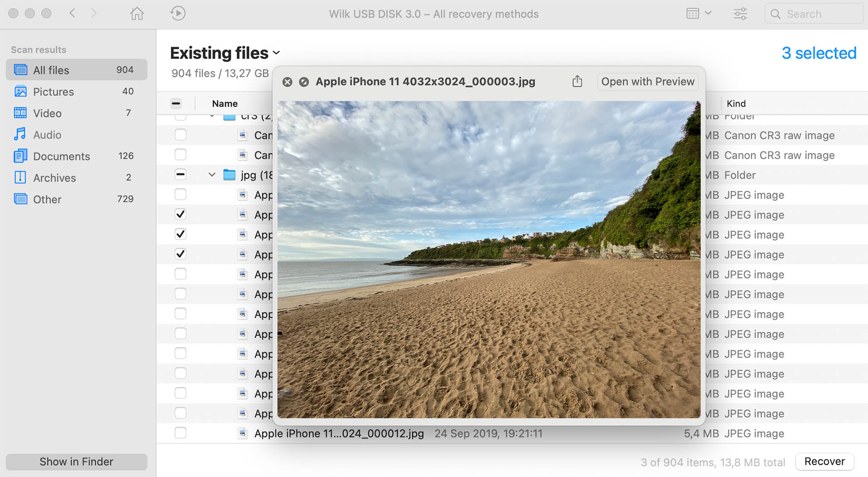Click the 5,4 MB size cell
This screenshot has height=477, width=868.
701,434
